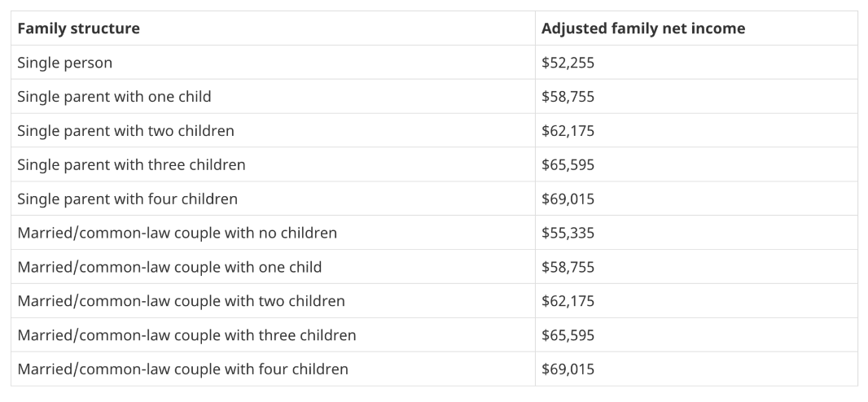868x402 pixels.
Task: Click the $52,255 income cell
Action: (x=568, y=63)
